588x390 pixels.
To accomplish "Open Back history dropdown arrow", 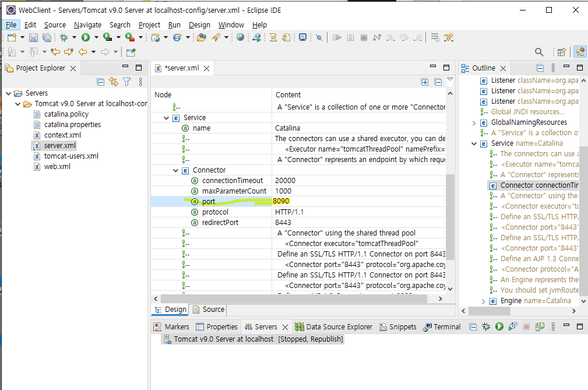I will [93, 52].
